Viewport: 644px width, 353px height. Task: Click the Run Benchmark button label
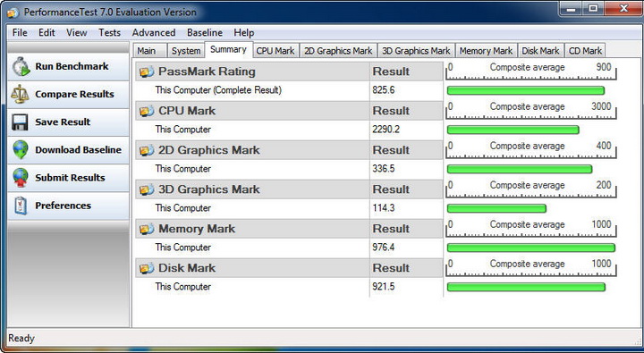pyautogui.click(x=72, y=66)
